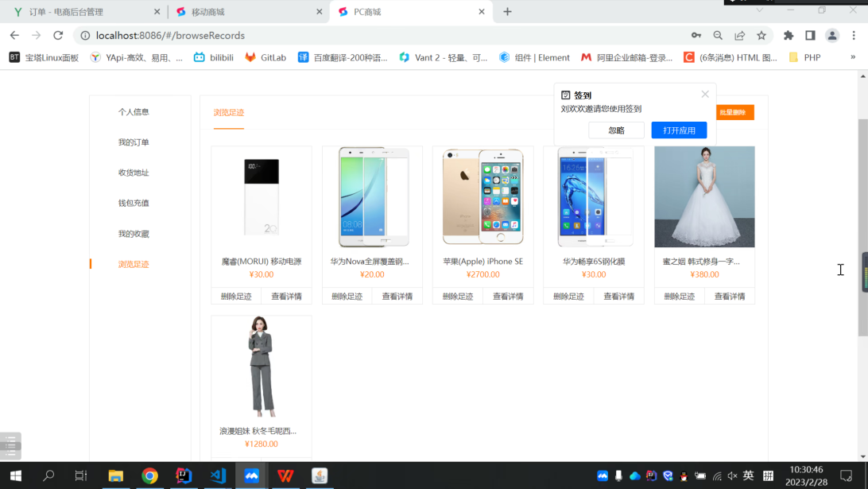Screen dimensions: 868x489
Task: Bookmark this page with the star icon
Action: pyautogui.click(x=761, y=36)
